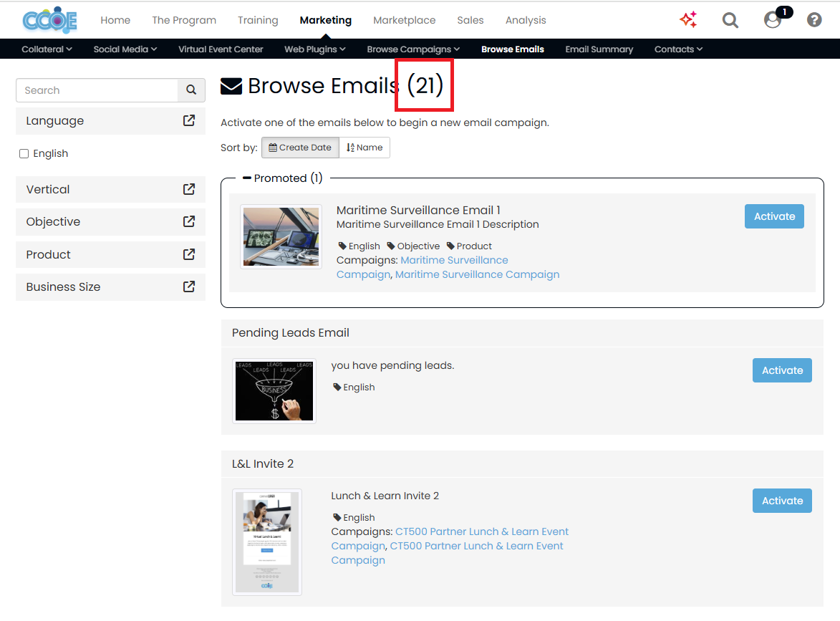
Task: Submit the sidebar search with magnifier button
Action: click(x=191, y=90)
